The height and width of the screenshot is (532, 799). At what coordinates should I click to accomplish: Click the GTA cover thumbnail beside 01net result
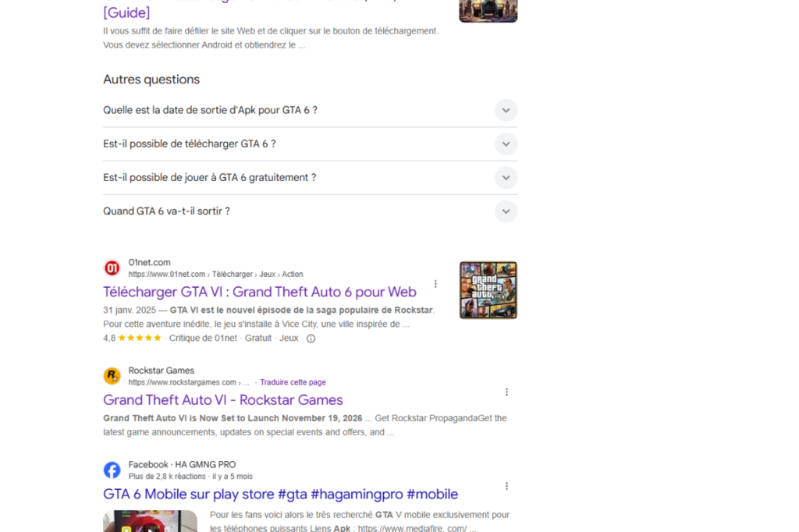[488, 290]
